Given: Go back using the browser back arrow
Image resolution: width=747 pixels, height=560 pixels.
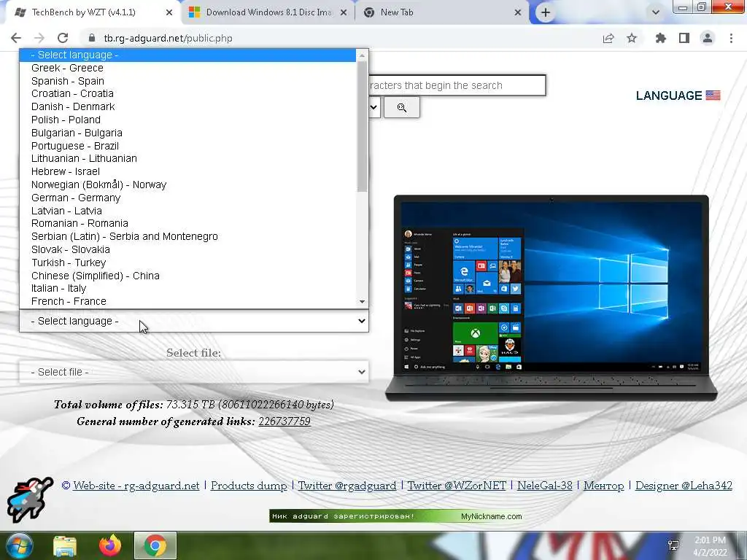Looking at the screenshot, I should pos(16,38).
